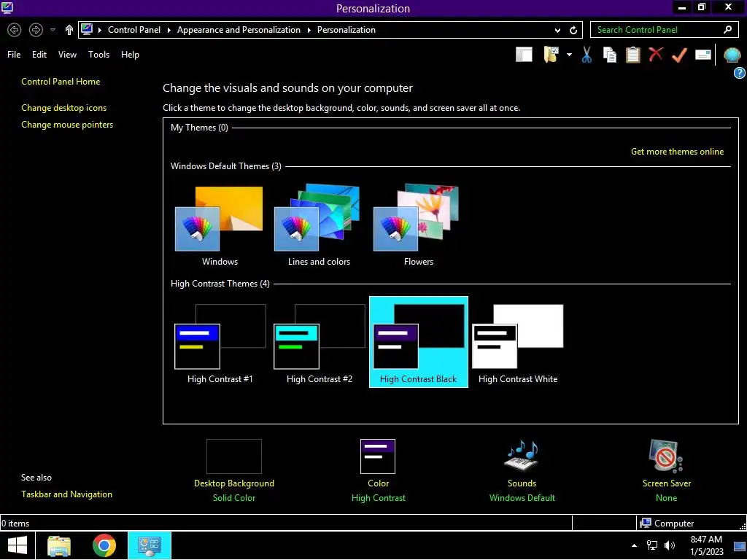The width and height of the screenshot is (747, 560).
Task: Click the navigation pane layout toolbar icon
Action: (x=524, y=55)
